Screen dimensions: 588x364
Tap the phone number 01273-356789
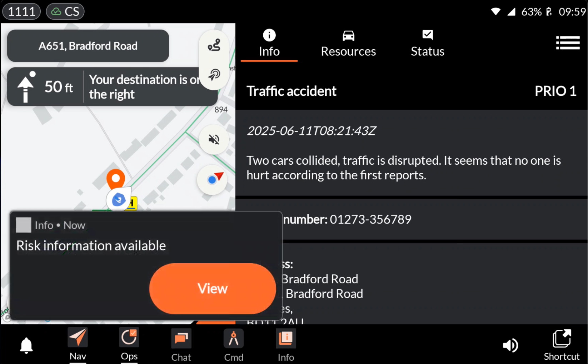point(370,219)
